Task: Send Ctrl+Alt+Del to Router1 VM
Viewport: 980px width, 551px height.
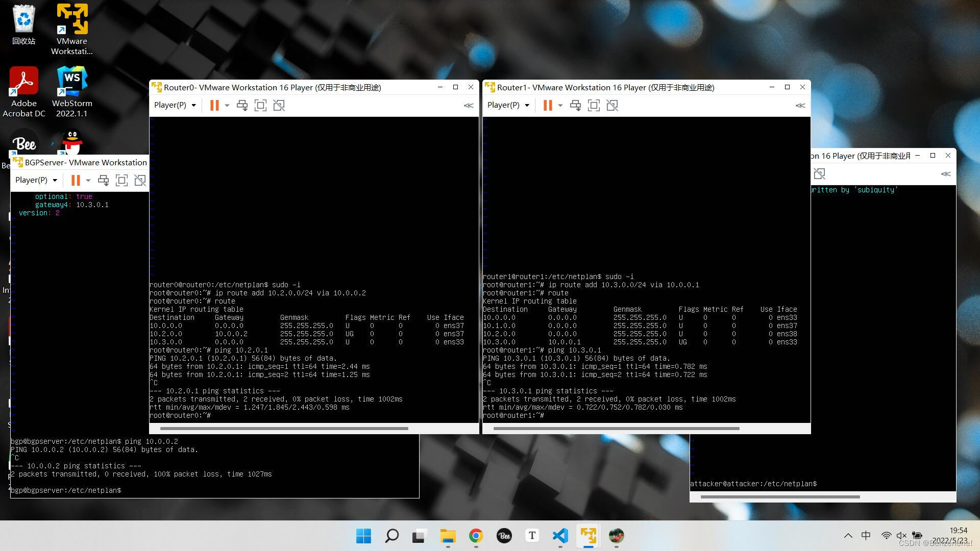Action: point(575,106)
